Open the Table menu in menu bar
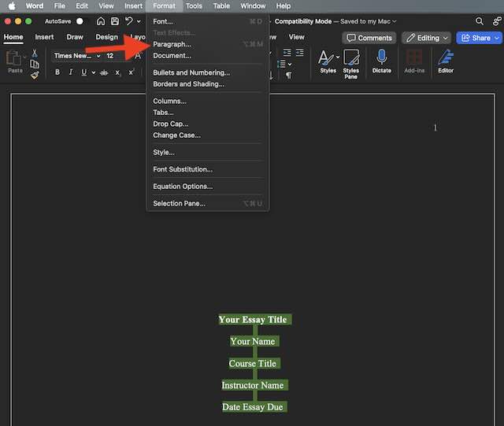Image resolution: width=504 pixels, height=426 pixels. 221,6
